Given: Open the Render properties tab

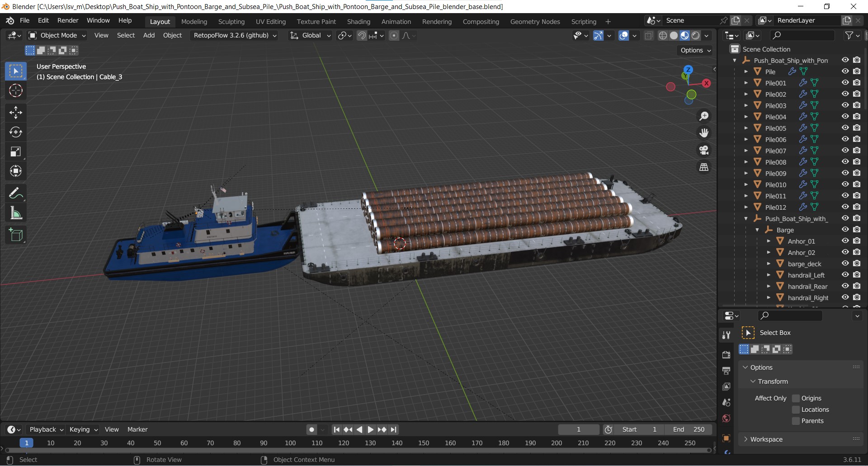Looking at the screenshot, I should pyautogui.click(x=726, y=355).
